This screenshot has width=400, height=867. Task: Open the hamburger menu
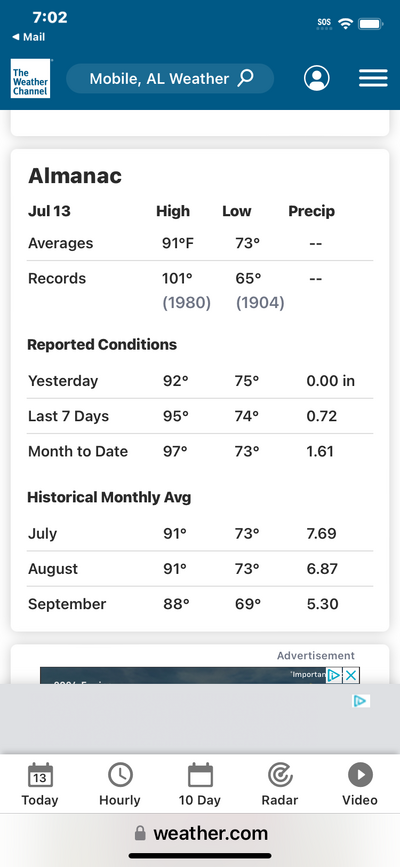click(373, 79)
